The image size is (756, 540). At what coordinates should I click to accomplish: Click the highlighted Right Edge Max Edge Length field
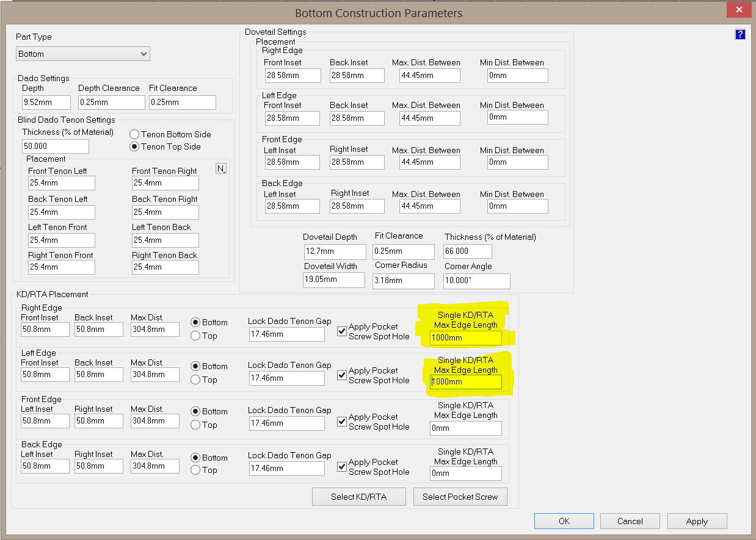click(x=465, y=337)
